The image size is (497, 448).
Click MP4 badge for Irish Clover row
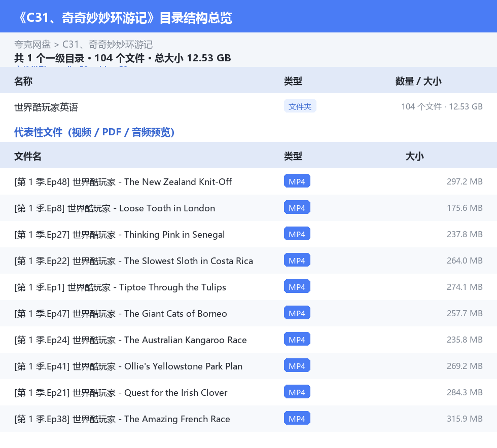coord(297,392)
